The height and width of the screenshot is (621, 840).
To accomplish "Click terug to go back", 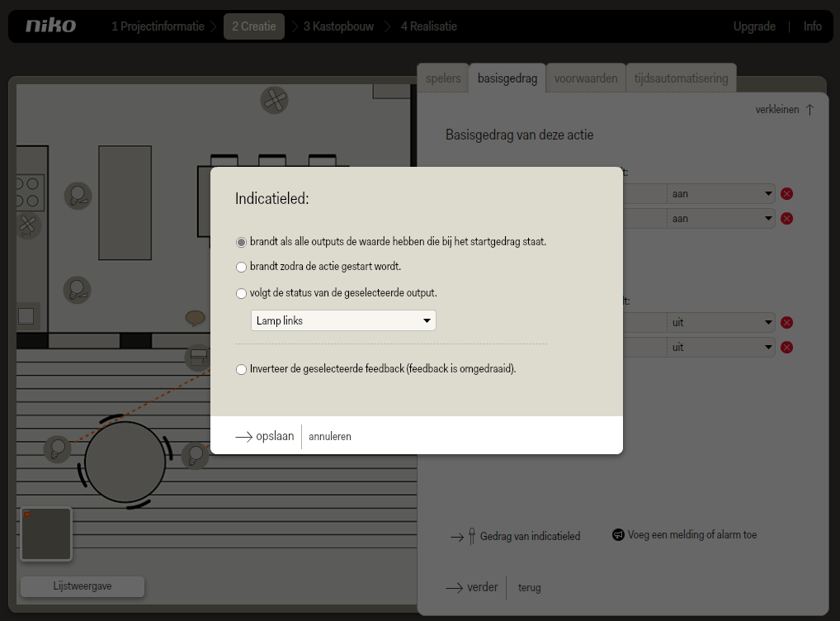I will click(529, 588).
